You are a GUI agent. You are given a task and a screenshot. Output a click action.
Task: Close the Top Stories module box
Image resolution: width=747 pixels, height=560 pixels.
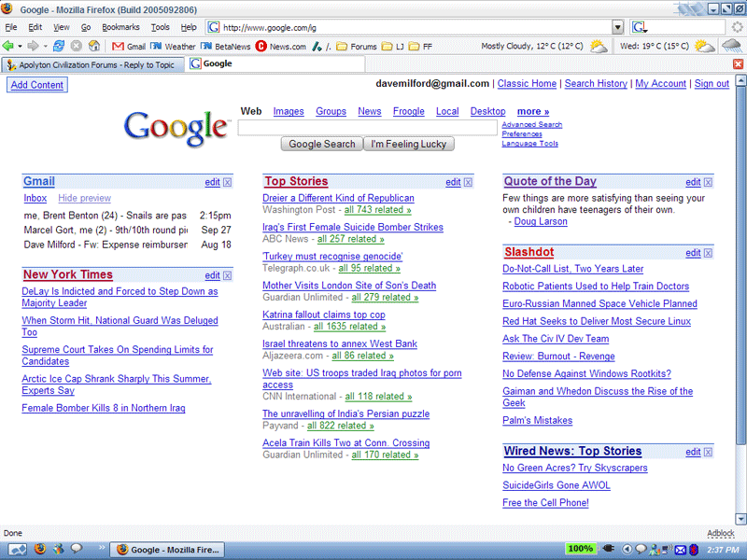tap(468, 182)
